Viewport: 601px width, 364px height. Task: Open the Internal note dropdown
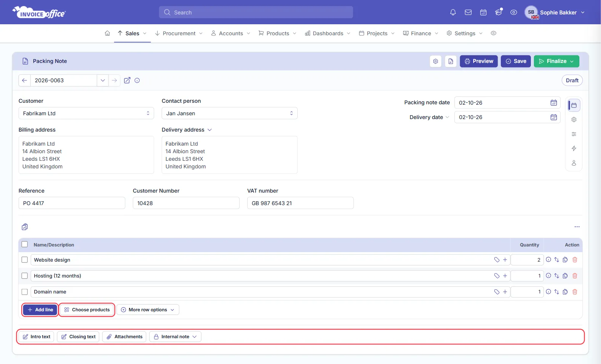(x=175, y=337)
